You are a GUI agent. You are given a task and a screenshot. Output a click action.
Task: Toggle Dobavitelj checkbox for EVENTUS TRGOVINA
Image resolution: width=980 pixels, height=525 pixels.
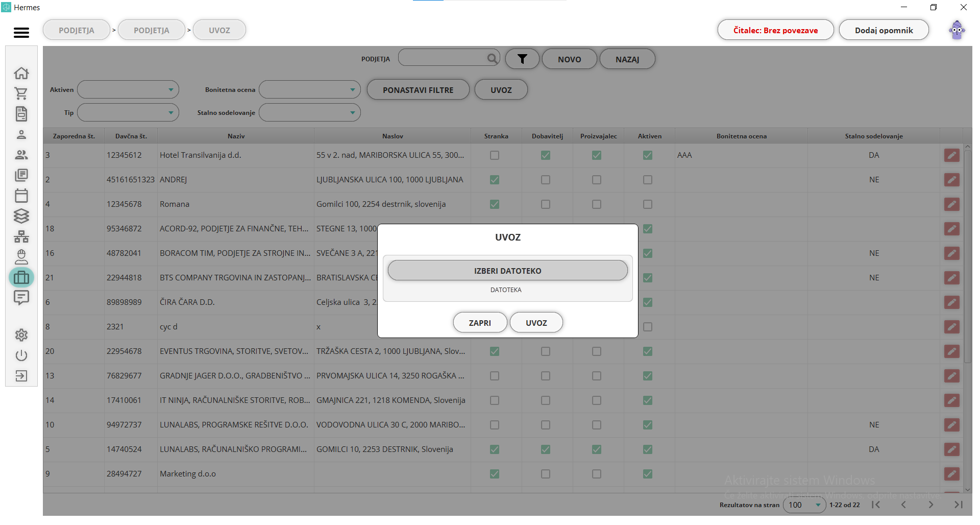pyautogui.click(x=546, y=351)
